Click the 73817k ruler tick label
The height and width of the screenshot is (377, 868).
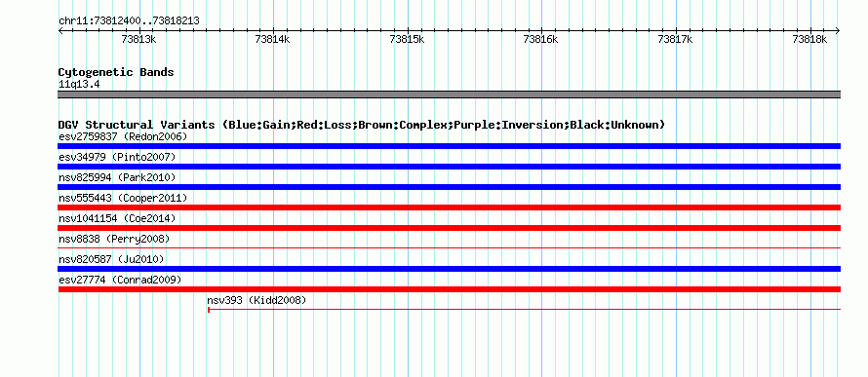(675, 39)
